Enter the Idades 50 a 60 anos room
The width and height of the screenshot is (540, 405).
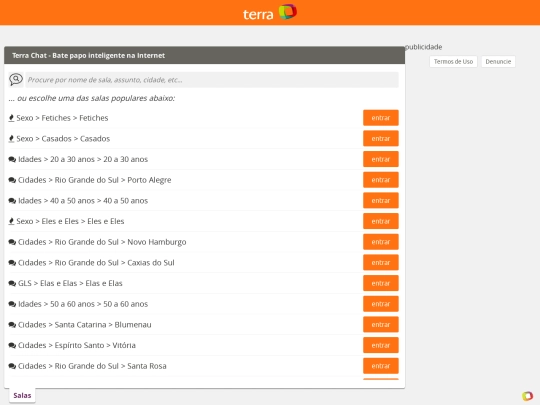tap(381, 304)
